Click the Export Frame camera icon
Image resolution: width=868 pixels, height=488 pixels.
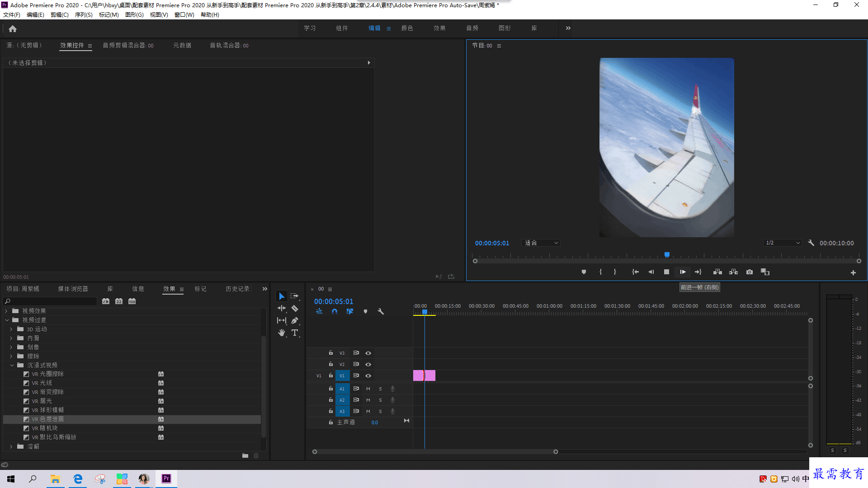pyautogui.click(x=750, y=272)
